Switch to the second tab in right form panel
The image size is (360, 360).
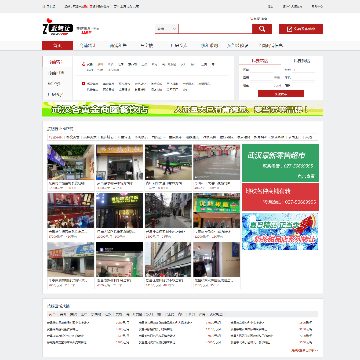[302, 61]
